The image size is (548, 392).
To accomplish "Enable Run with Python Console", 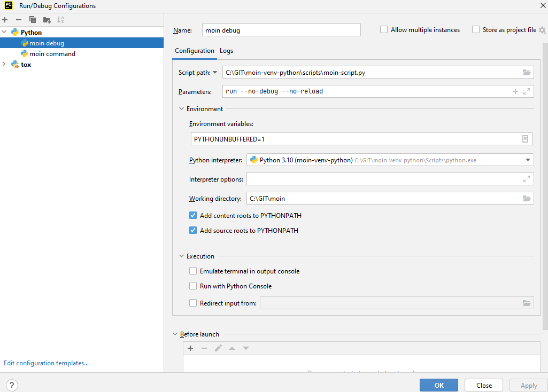I will pyautogui.click(x=193, y=286).
